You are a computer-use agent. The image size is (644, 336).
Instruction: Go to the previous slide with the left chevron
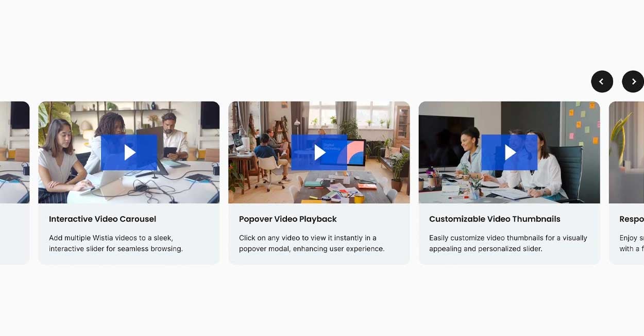click(x=602, y=81)
